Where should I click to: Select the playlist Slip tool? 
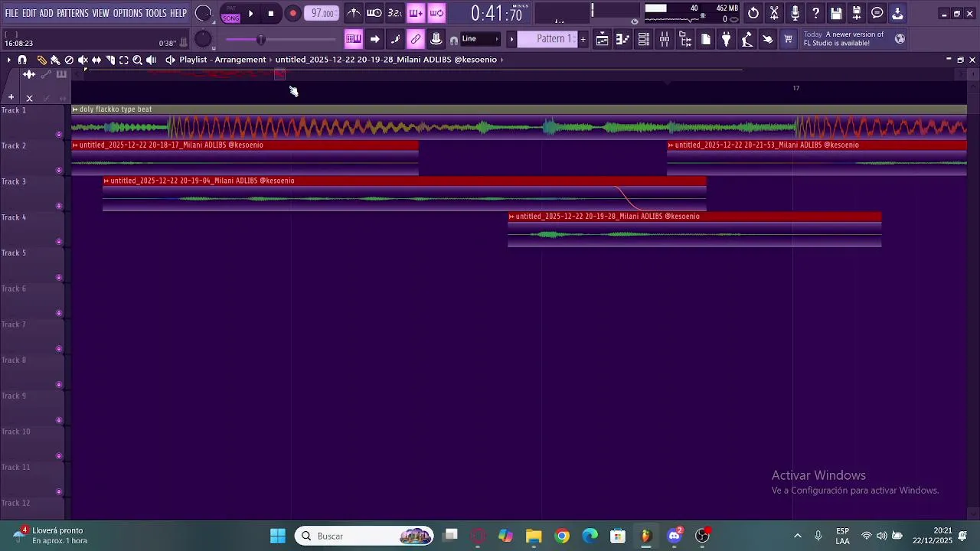coord(96,60)
